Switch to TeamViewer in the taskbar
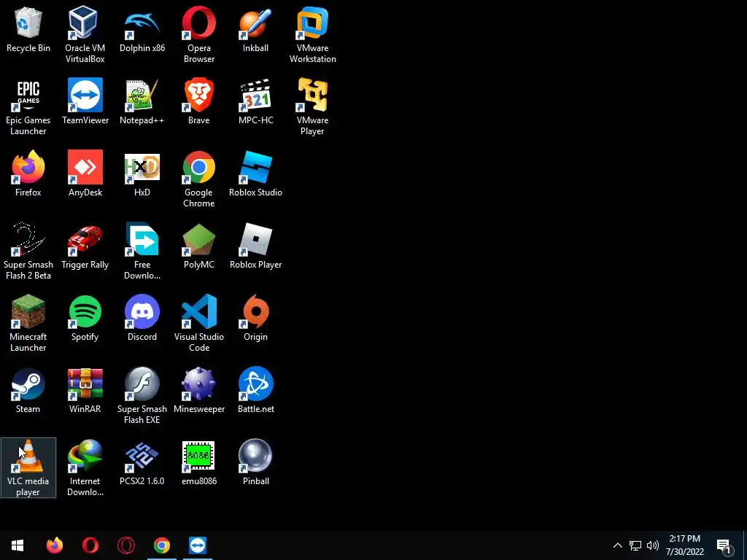 click(x=197, y=545)
